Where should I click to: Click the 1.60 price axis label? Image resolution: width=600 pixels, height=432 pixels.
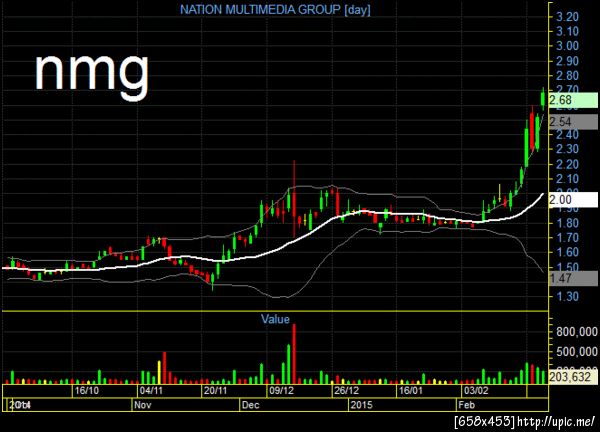(567, 252)
